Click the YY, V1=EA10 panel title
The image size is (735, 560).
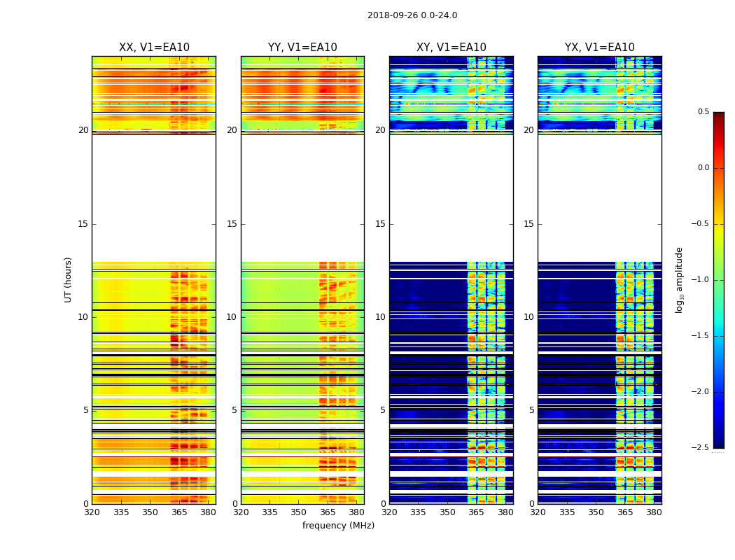[302, 48]
